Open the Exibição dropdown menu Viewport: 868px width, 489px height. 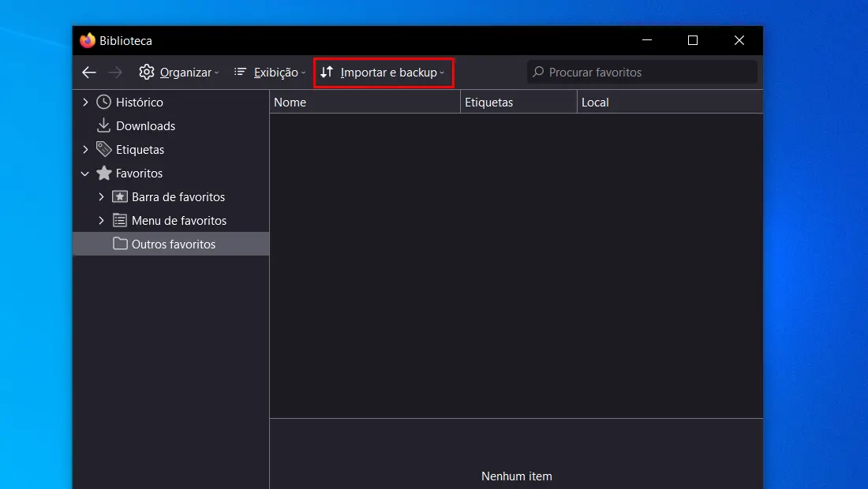pos(270,73)
